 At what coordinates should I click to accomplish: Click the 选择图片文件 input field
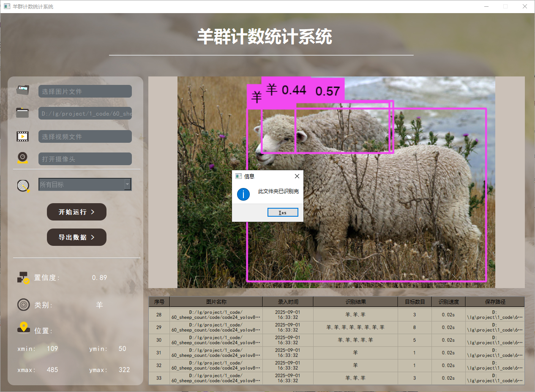[85, 91]
